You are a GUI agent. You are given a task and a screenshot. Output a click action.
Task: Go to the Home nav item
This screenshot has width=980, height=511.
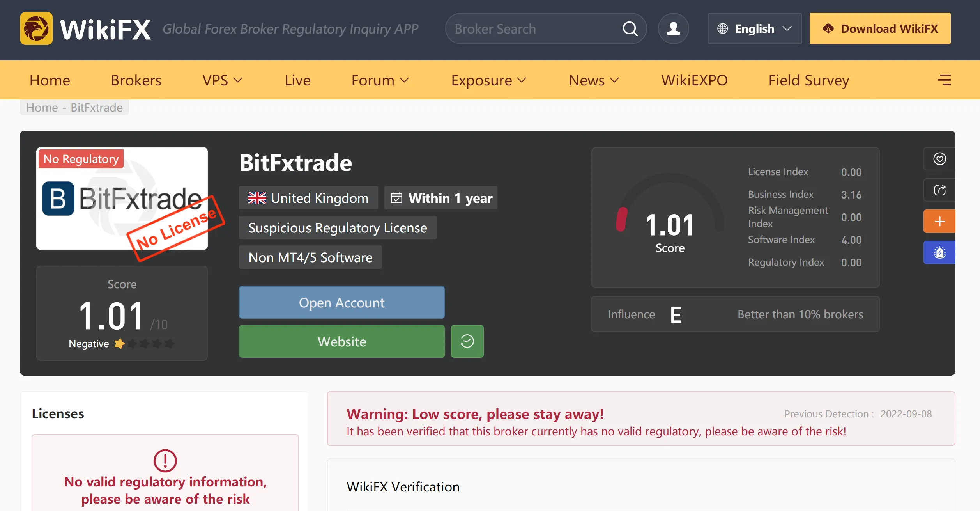pyautogui.click(x=50, y=80)
